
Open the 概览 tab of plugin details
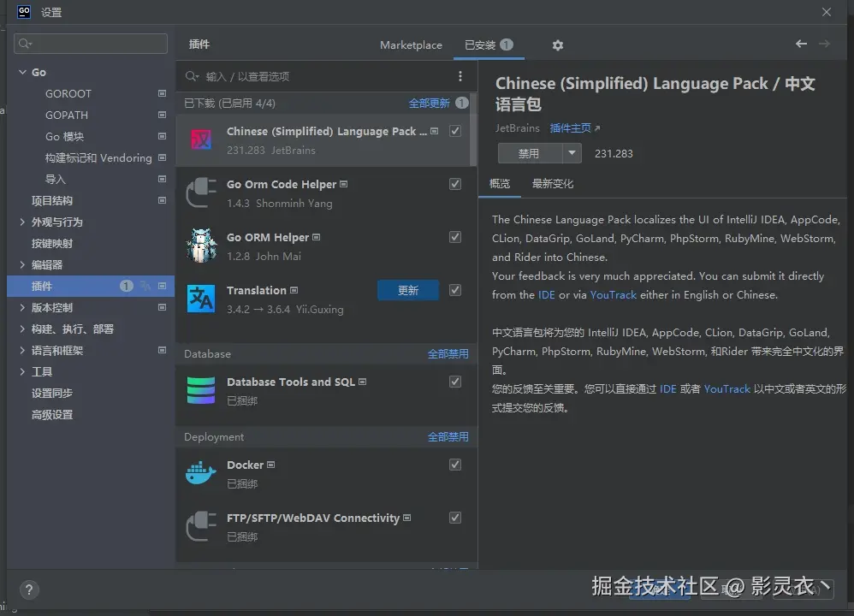point(500,184)
